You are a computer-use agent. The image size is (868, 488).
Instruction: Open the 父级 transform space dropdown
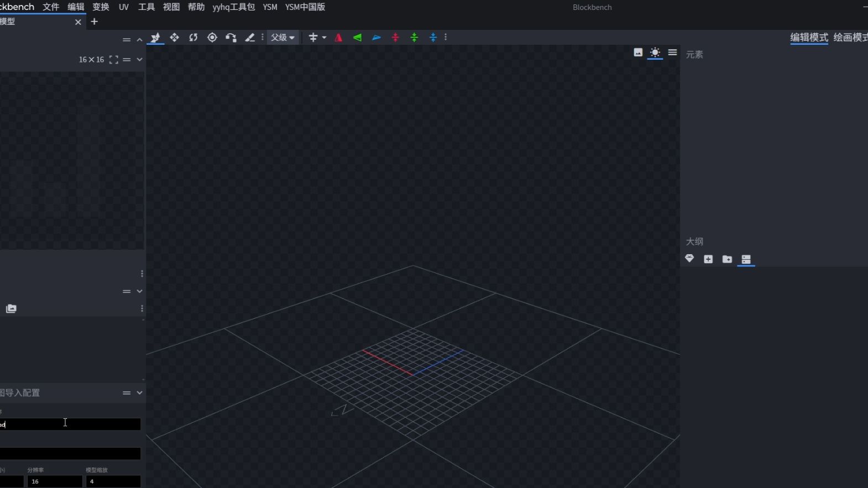pyautogui.click(x=283, y=38)
